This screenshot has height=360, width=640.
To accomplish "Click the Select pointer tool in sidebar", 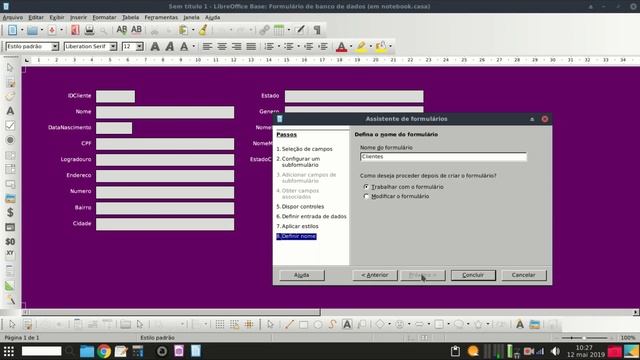I will 10,67.
